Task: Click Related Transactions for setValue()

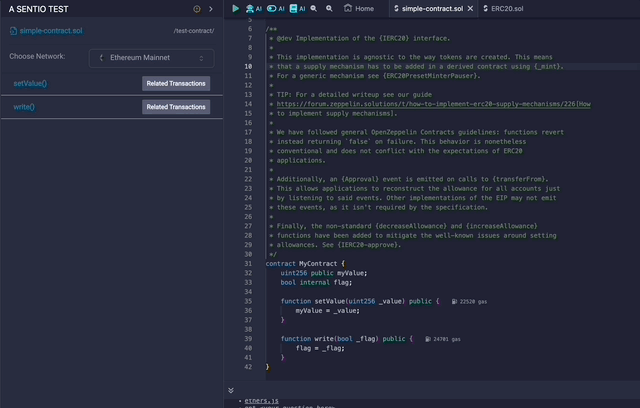Action: point(176,83)
